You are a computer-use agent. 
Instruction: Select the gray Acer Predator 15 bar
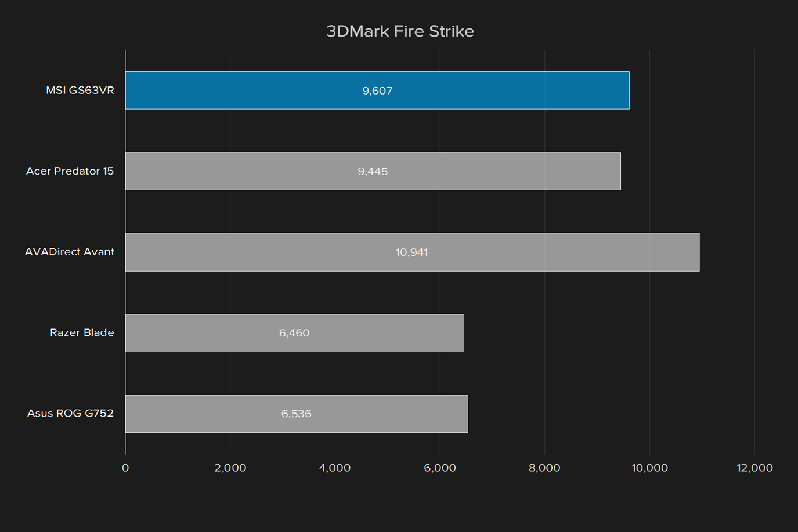point(373,171)
